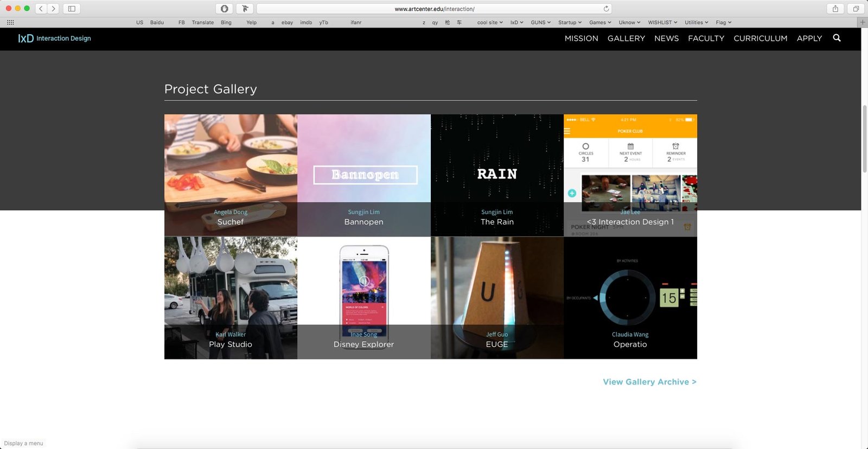This screenshot has height=449, width=868.
Task: Open the ifanr bookmark
Action: pyautogui.click(x=356, y=22)
